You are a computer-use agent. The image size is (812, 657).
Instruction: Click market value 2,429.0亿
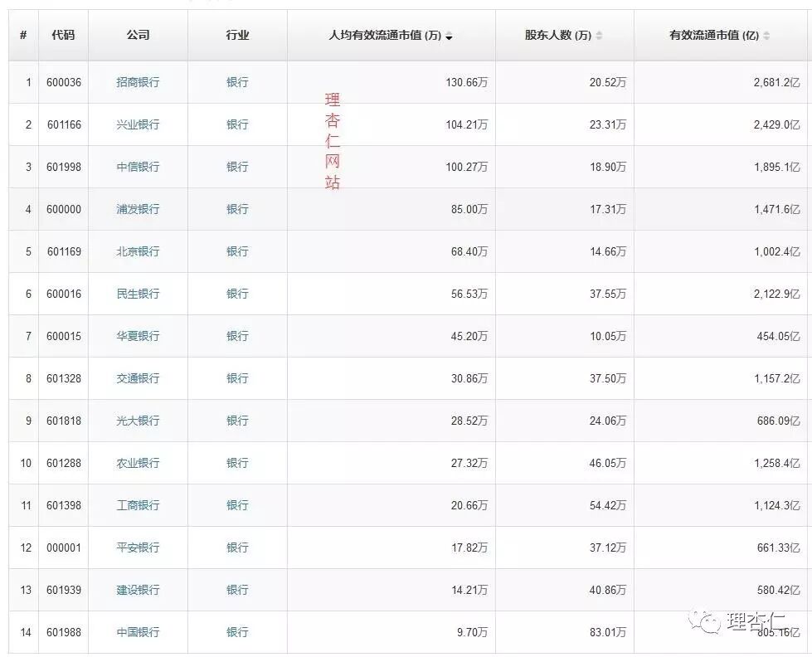pyautogui.click(x=777, y=125)
